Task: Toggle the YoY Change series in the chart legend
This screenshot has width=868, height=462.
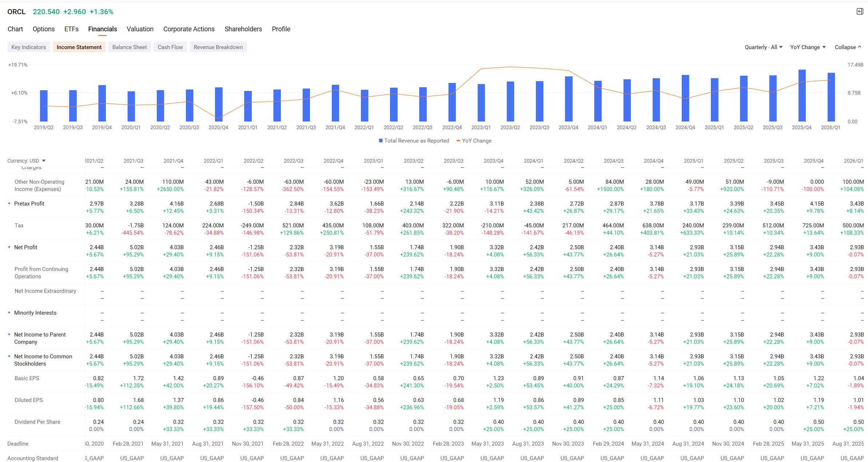Action: (x=474, y=141)
